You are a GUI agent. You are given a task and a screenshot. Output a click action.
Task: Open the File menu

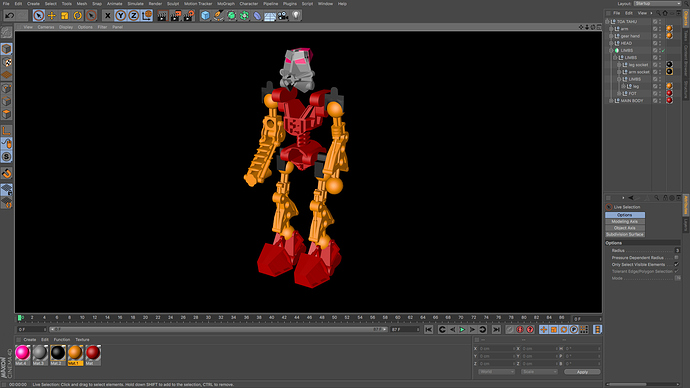6,4
